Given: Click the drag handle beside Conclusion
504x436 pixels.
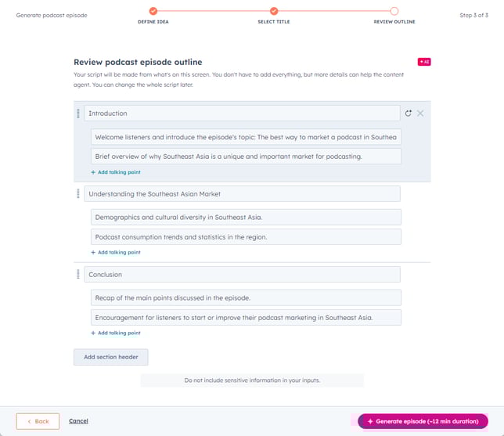Looking at the screenshot, I should tap(78, 274).
